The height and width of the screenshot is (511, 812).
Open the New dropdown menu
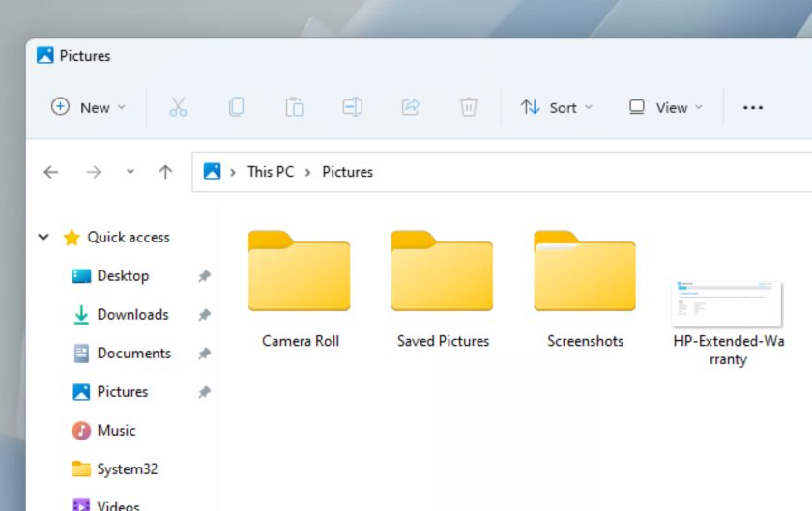point(88,107)
